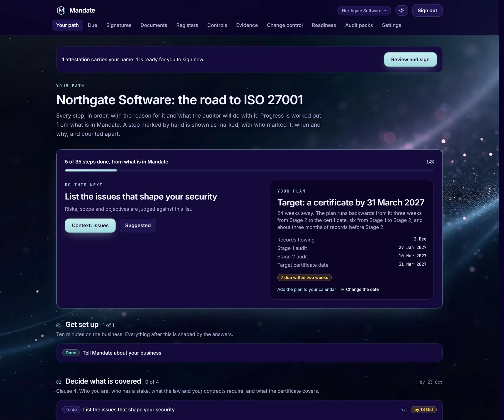
Task: Open the Context: issues button
Action: tap(90, 225)
